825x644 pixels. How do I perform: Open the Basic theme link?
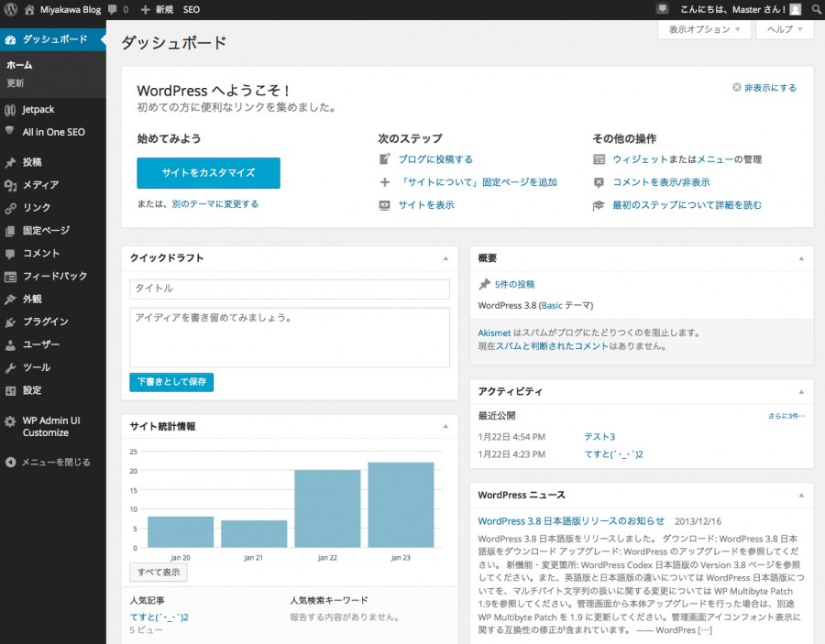click(552, 305)
